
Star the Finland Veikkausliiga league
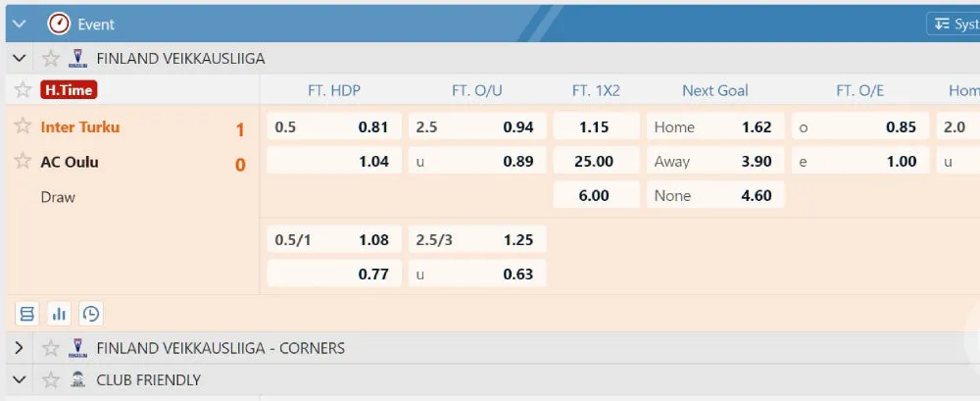click(51, 58)
